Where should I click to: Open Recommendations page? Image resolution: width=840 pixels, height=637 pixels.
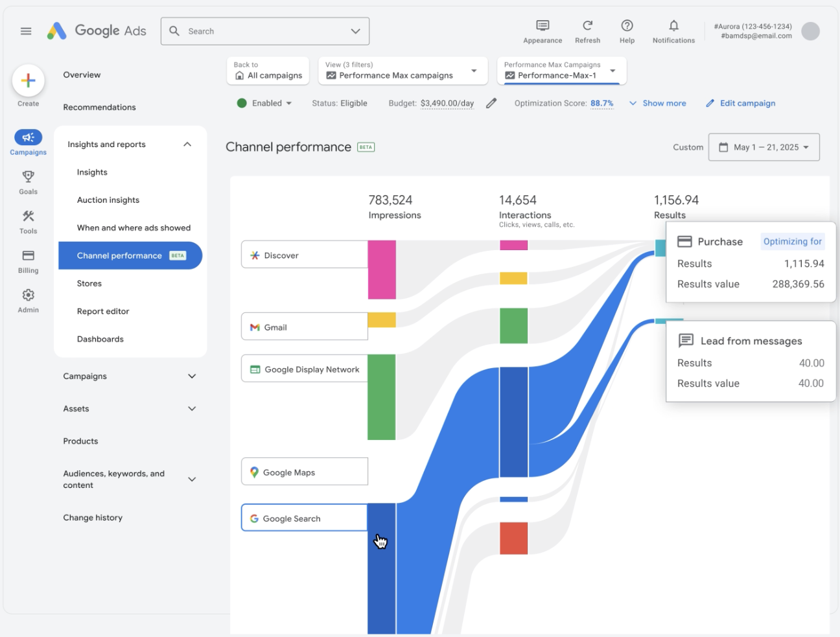(x=99, y=107)
